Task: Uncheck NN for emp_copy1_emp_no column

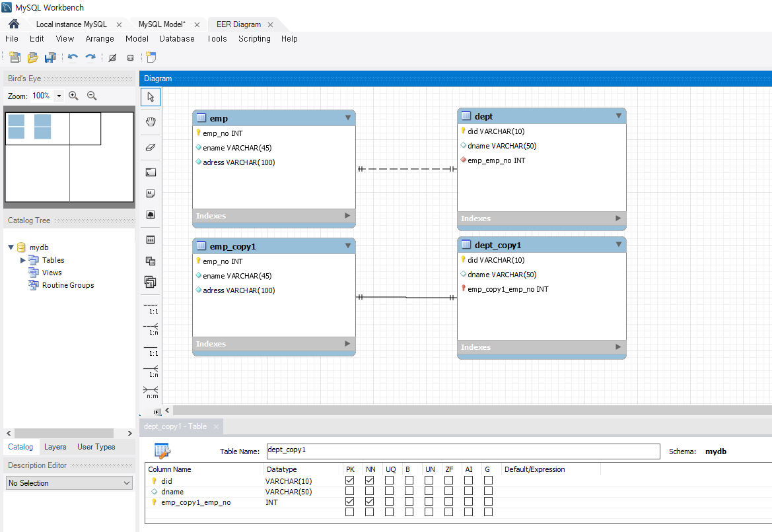Action: 370,502
